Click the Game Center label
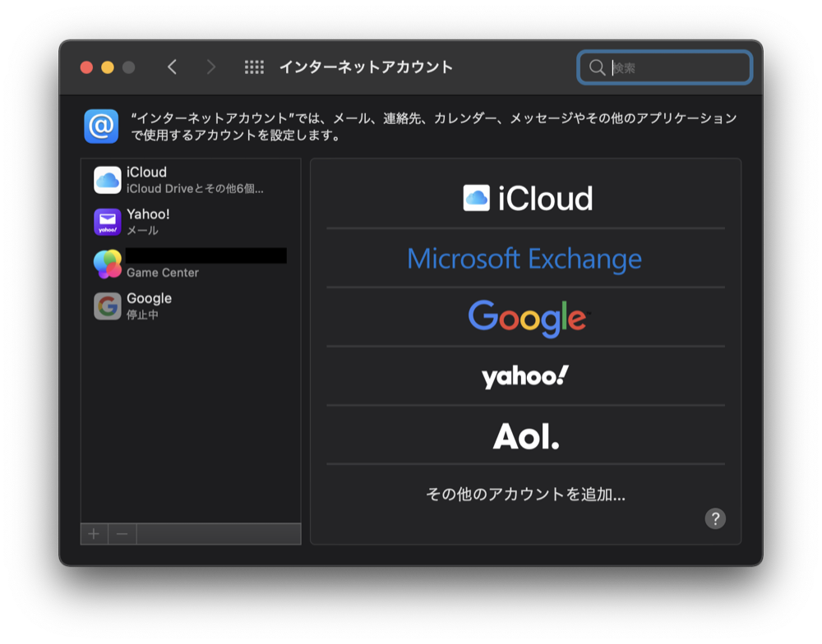The height and width of the screenshot is (644, 822). point(163,273)
